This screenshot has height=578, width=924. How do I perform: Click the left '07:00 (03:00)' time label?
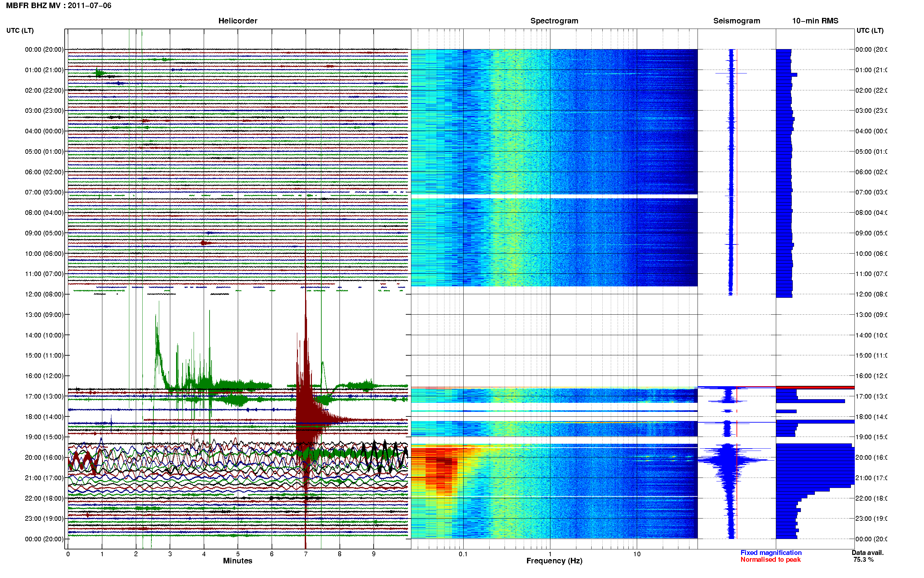pos(44,192)
